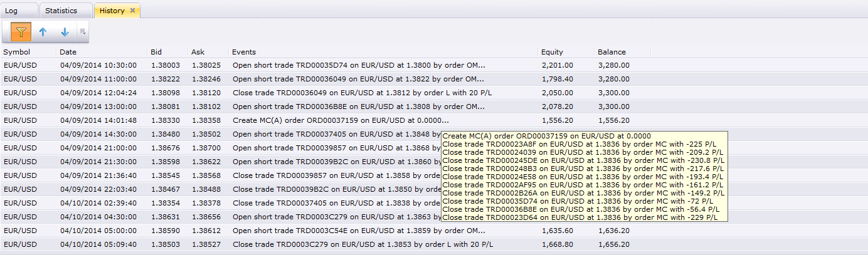Click the equity value 1,635.60
Viewport: 868px width, 255px height.
(557, 231)
